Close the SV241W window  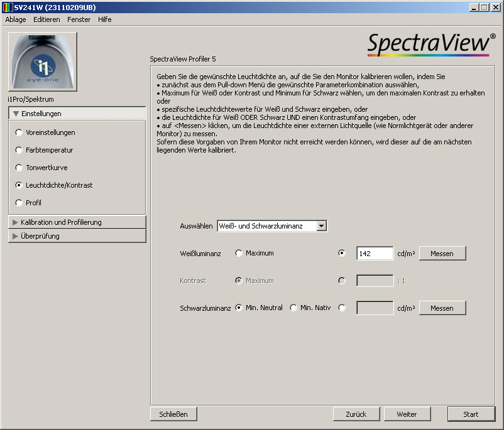tap(496, 8)
